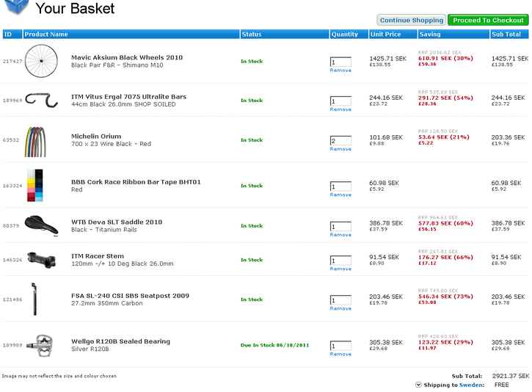This screenshot has width=532, height=392.
Task: Open the ITM Racer Stem thumbnail
Action: pos(41,260)
